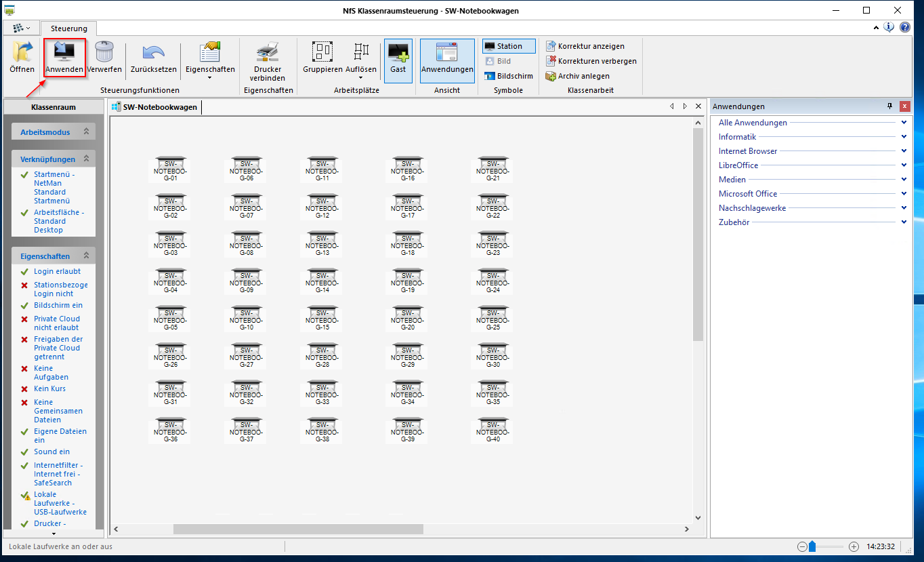Select station SW-NOTEBOO-G-11
This screenshot has height=562, width=924.
tap(322, 169)
